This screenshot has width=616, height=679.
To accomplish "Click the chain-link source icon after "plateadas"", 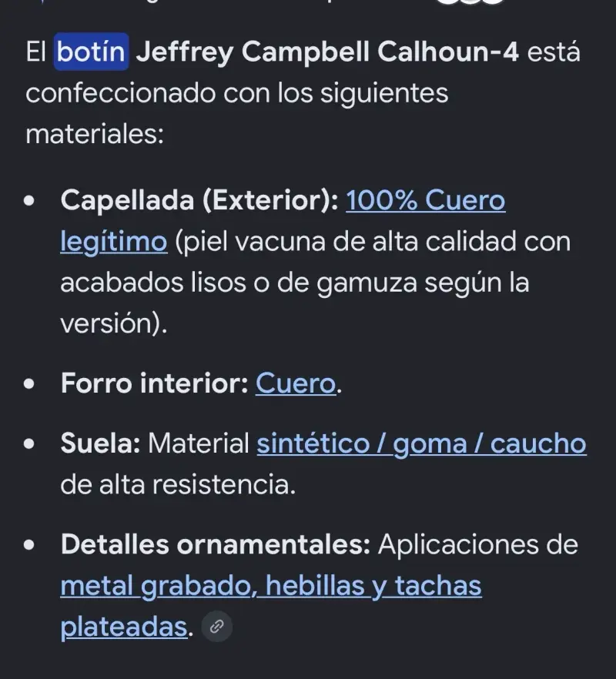I will [x=216, y=626].
